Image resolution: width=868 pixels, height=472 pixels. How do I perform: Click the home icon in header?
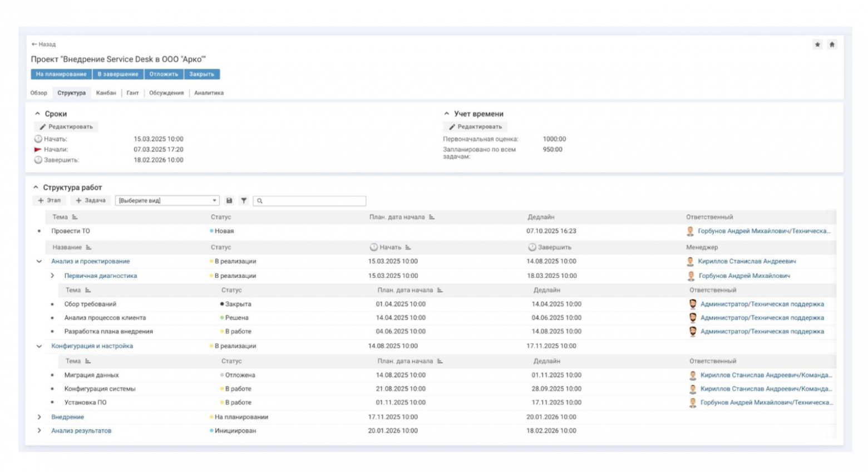coord(832,45)
